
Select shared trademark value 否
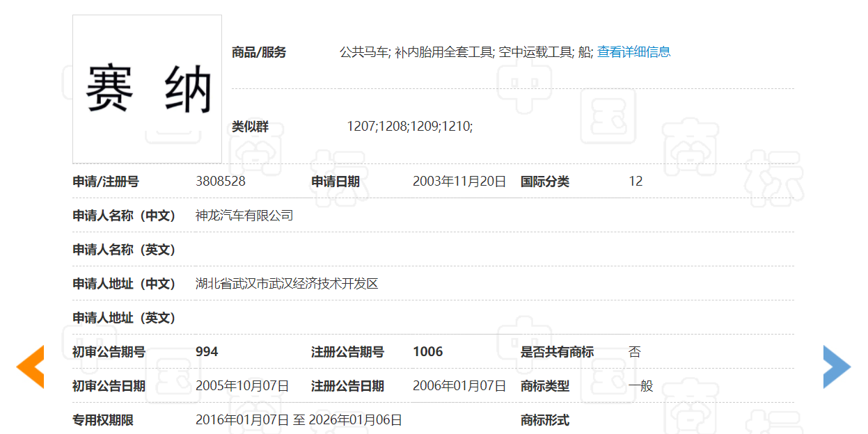click(x=635, y=352)
